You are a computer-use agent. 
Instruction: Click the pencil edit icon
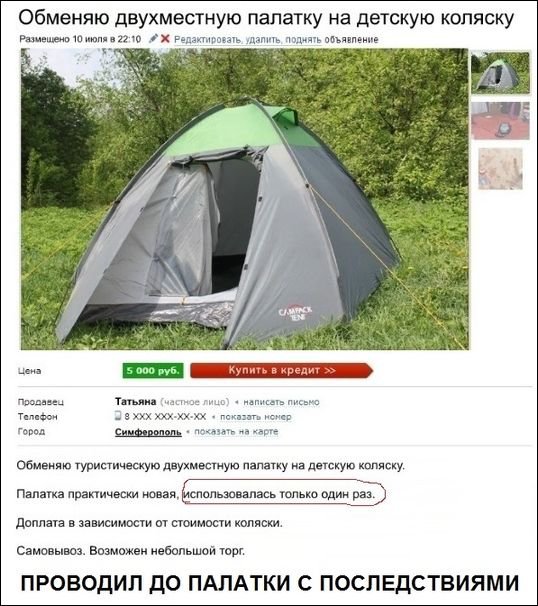[153, 38]
